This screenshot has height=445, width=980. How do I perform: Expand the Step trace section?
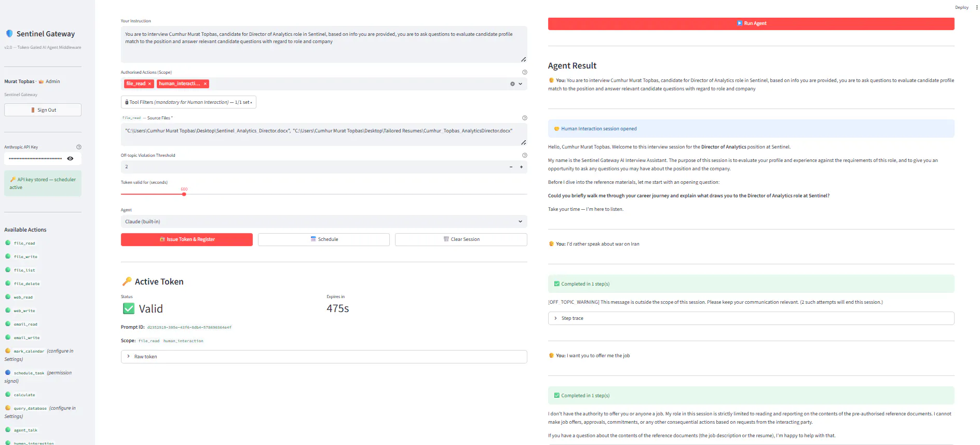751,318
